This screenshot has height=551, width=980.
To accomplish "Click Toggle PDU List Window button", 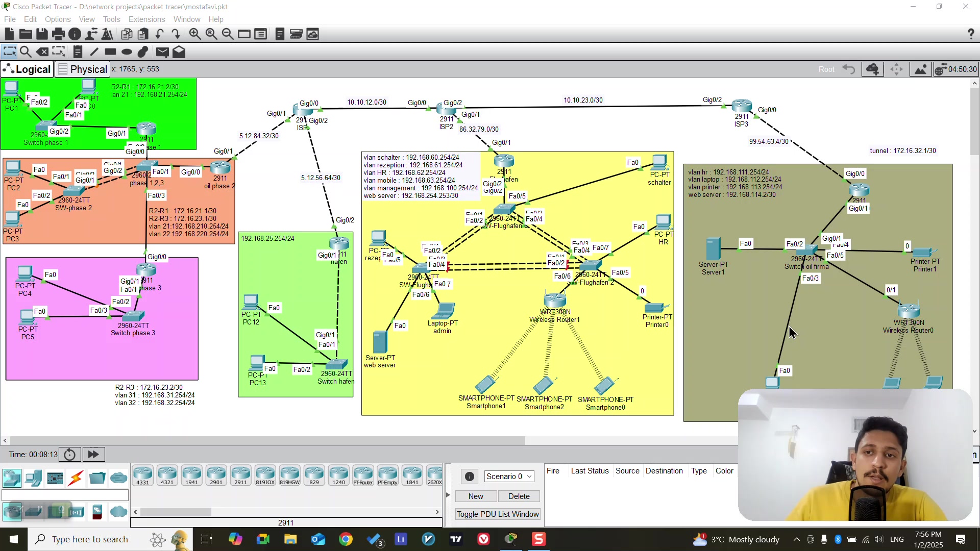I will coord(498,514).
